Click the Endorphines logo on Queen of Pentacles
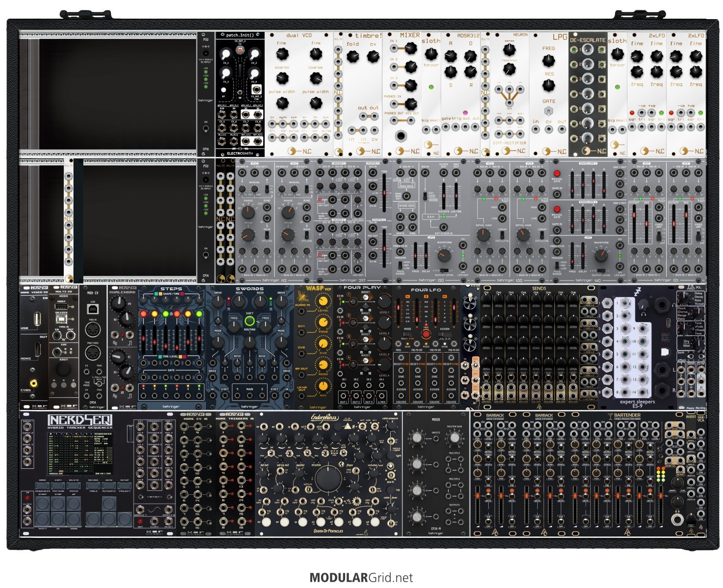 [x=325, y=418]
